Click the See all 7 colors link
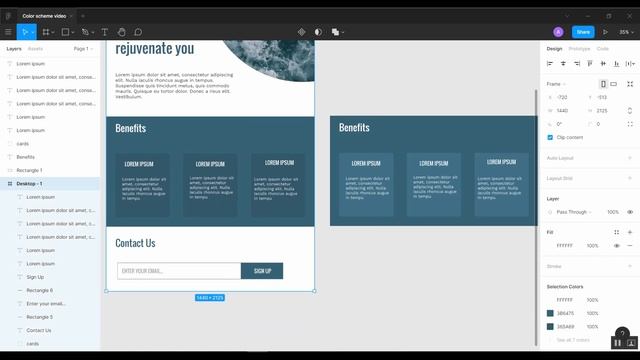 [573, 340]
